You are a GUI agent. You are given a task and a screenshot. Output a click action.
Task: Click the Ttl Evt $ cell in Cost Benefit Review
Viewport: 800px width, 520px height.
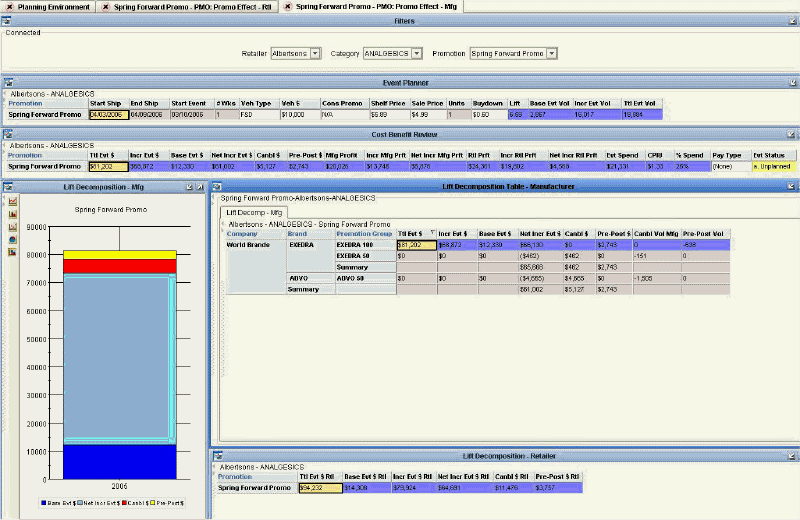click(108, 167)
